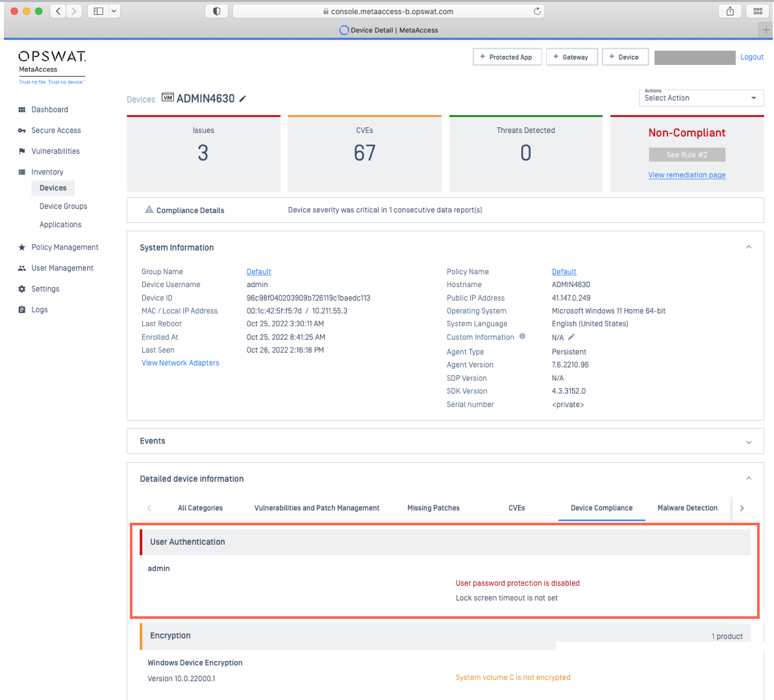Edit device name ADMIN4630 pencil icon

point(242,99)
